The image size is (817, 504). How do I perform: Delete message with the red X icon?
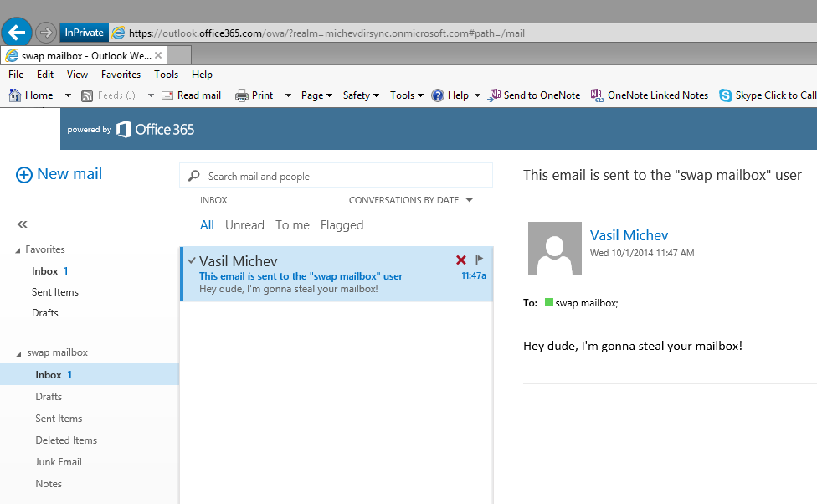(x=460, y=260)
